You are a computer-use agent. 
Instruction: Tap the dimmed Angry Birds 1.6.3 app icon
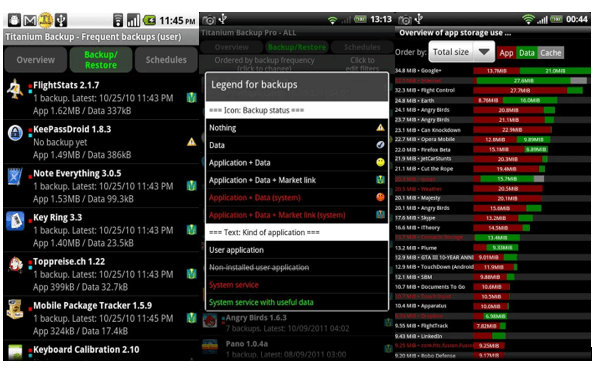(x=210, y=321)
